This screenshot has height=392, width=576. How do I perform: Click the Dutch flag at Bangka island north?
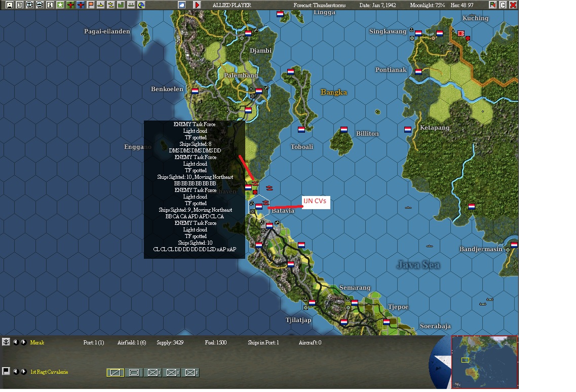[x=291, y=71]
